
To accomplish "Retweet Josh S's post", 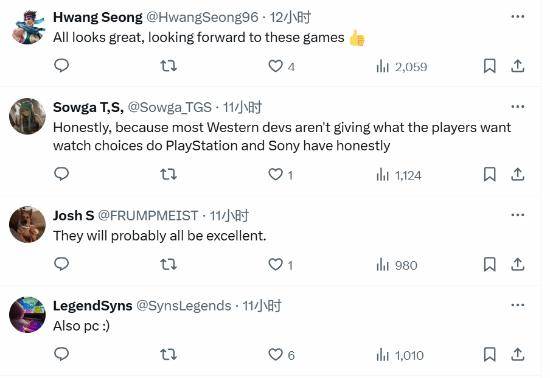I will (x=168, y=264).
